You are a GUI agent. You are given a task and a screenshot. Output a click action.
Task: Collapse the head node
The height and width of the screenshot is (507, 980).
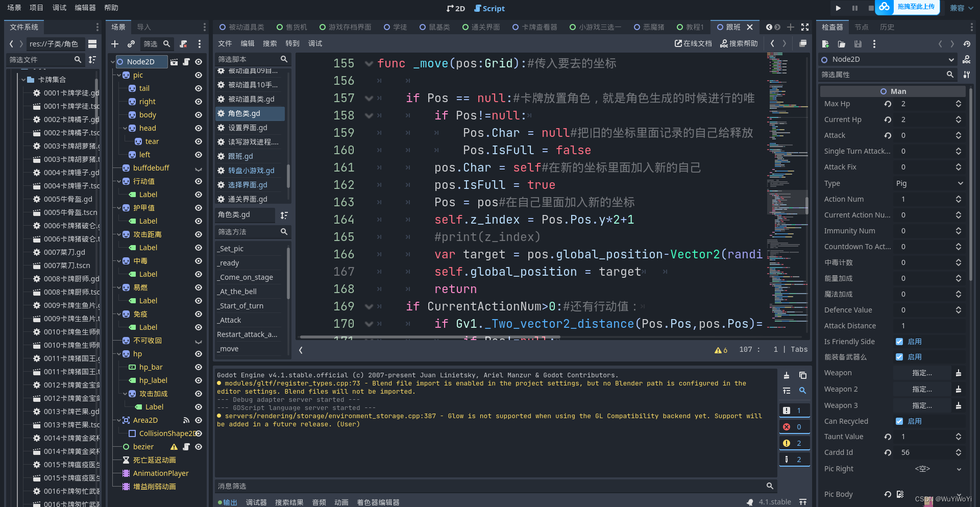125,128
